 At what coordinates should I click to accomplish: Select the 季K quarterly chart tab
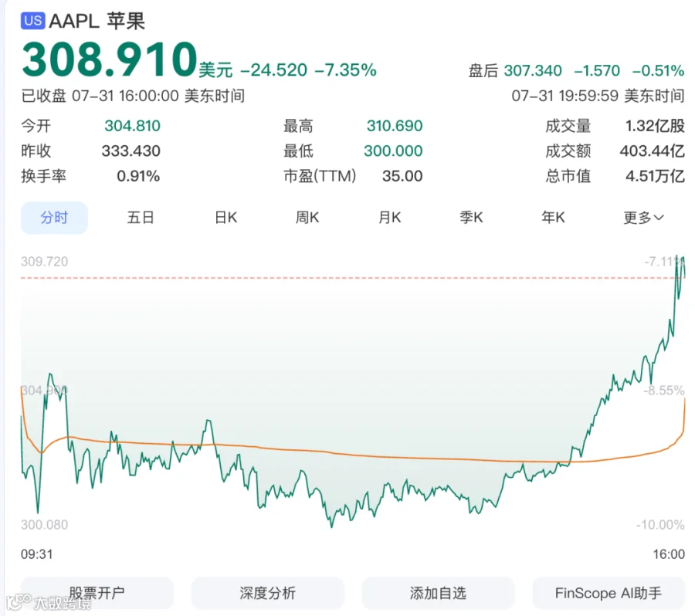coord(471,218)
